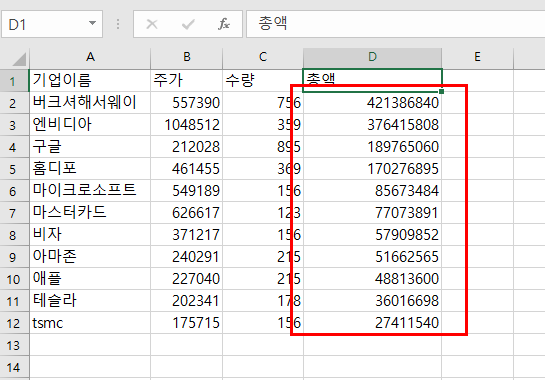545x380 pixels.
Task: Click the cell tsmc
Action: pos(90,323)
